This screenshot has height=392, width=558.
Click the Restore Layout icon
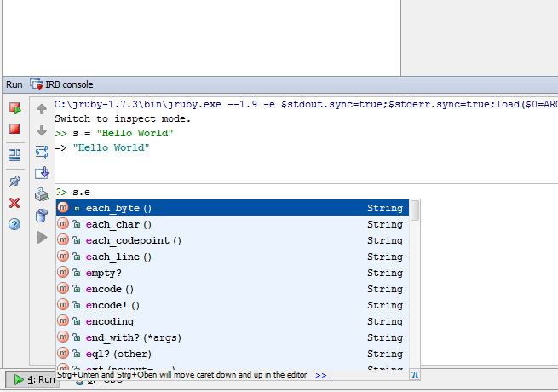coord(14,155)
